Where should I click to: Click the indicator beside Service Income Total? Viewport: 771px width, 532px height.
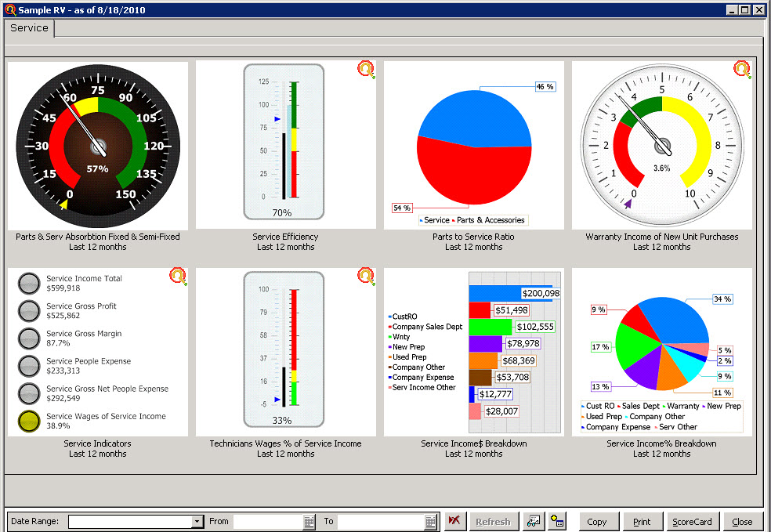tap(28, 283)
